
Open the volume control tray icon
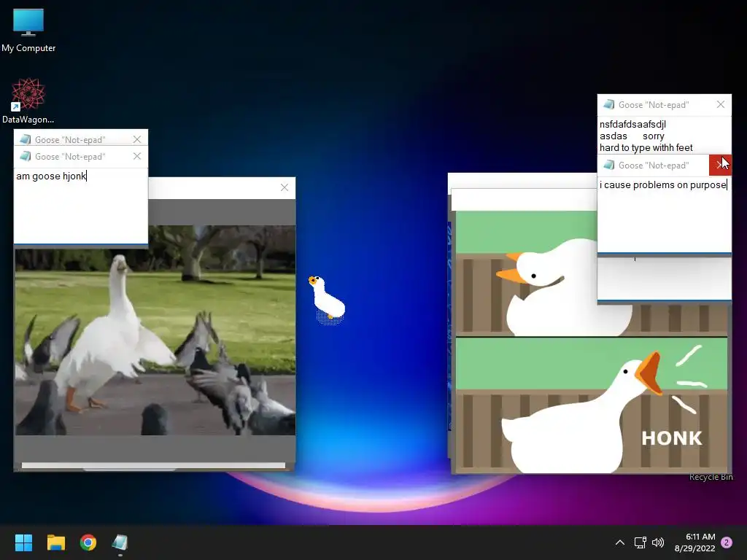click(658, 542)
